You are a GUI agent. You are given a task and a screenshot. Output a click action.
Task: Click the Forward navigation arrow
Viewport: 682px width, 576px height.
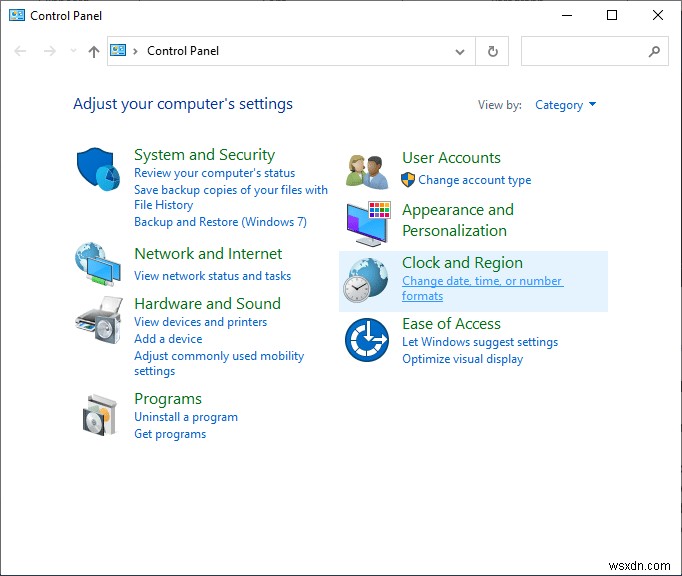(50, 51)
